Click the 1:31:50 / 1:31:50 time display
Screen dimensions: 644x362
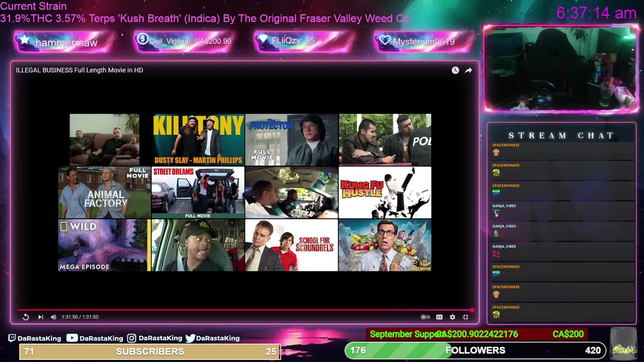tap(80, 317)
